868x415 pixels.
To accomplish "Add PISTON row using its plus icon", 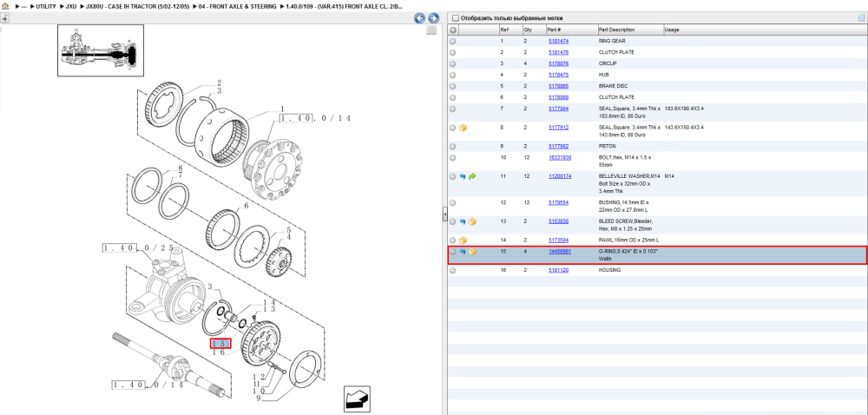I will click(452, 147).
